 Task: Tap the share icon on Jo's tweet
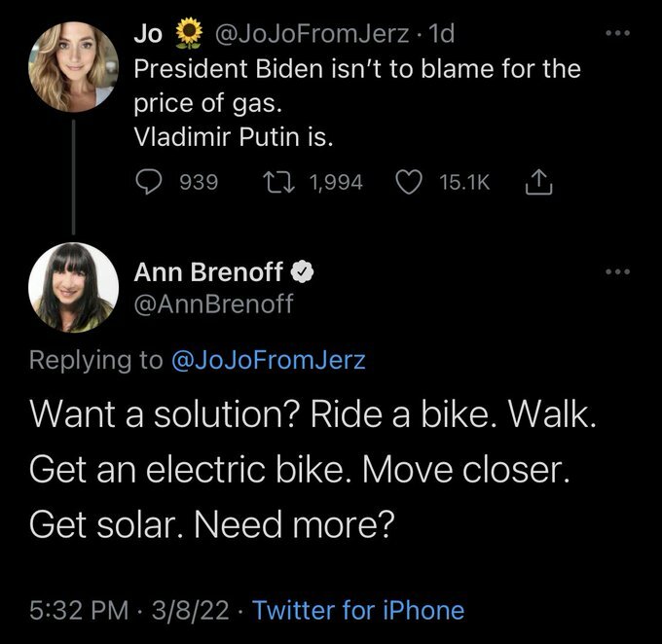[537, 180]
